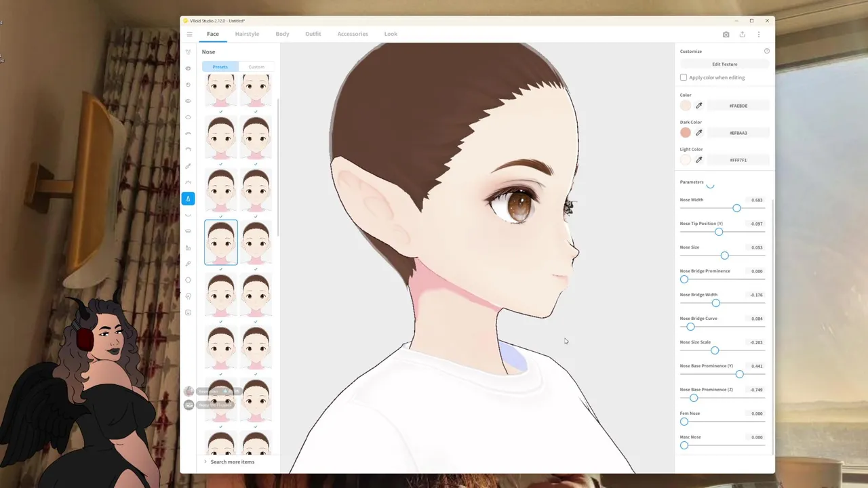The image size is (868, 488).
Task: Pick Color with its eyedropper
Action: (699, 106)
